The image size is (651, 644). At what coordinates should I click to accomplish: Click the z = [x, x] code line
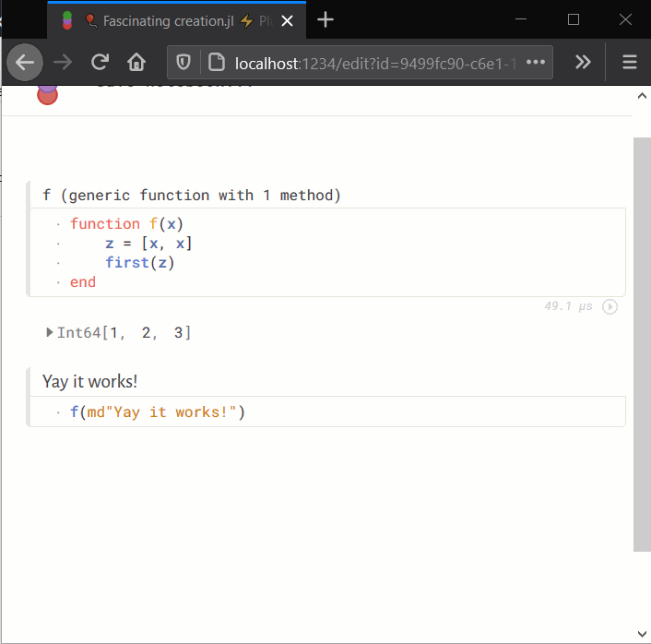(148, 244)
